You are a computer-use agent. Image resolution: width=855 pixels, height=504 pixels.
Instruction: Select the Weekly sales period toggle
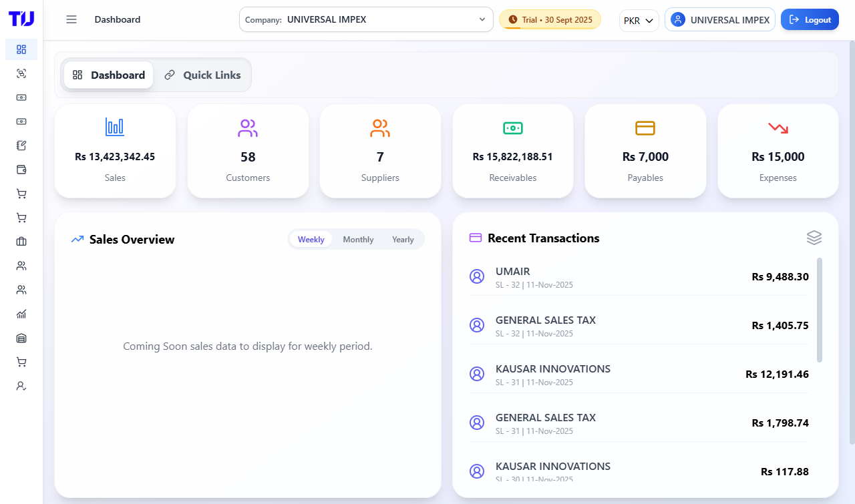coord(311,239)
